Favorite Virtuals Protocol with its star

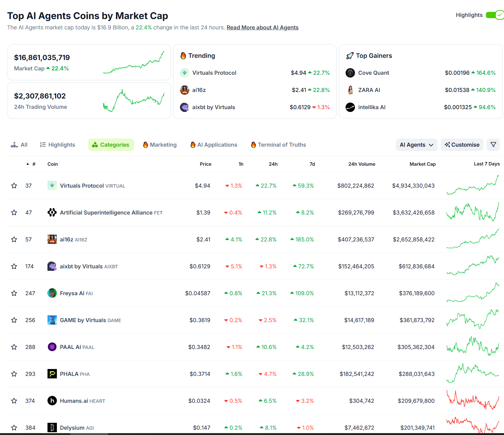(14, 186)
